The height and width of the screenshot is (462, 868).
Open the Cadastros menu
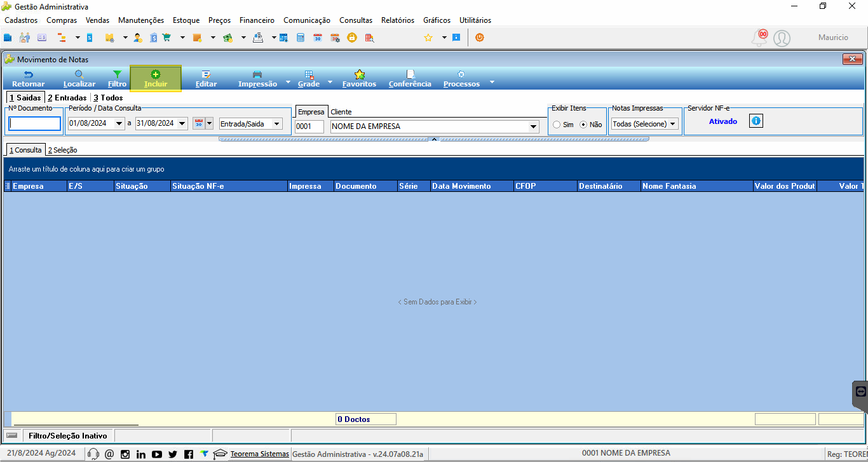tap(21, 20)
